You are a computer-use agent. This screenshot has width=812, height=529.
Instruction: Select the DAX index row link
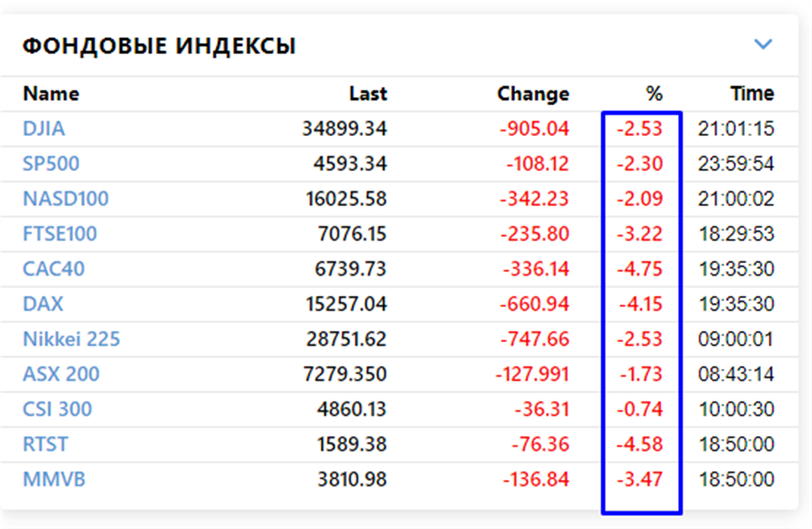(x=42, y=304)
